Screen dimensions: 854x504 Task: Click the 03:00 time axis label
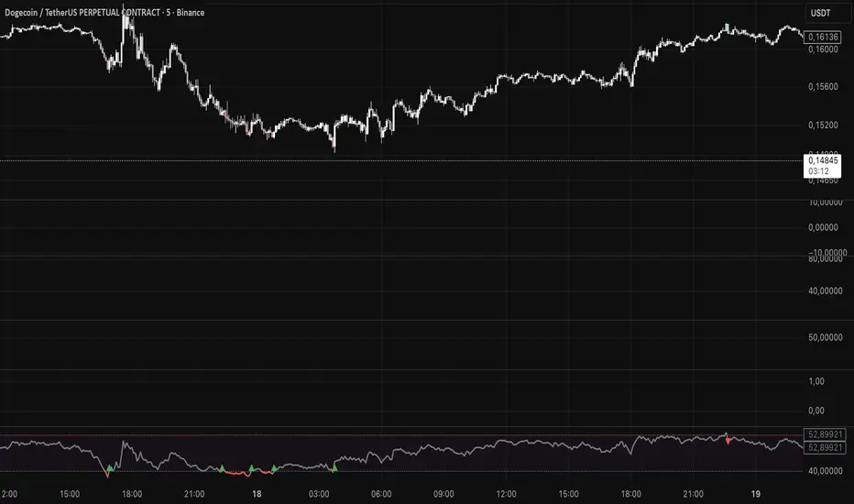coord(319,494)
